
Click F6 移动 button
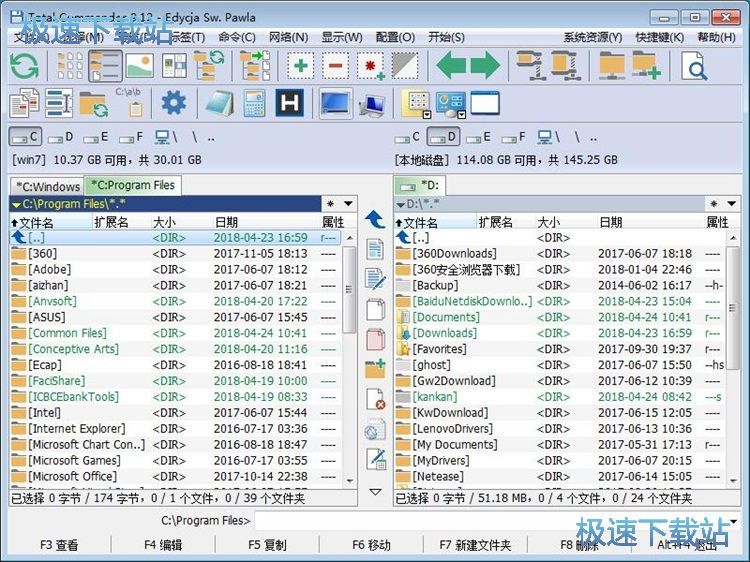371,545
